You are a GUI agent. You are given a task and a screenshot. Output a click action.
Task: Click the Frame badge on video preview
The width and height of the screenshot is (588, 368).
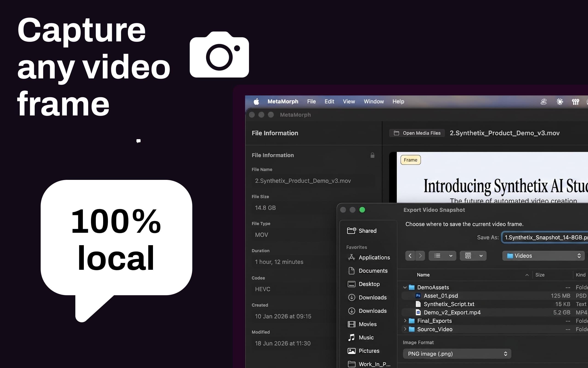click(410, 160)
